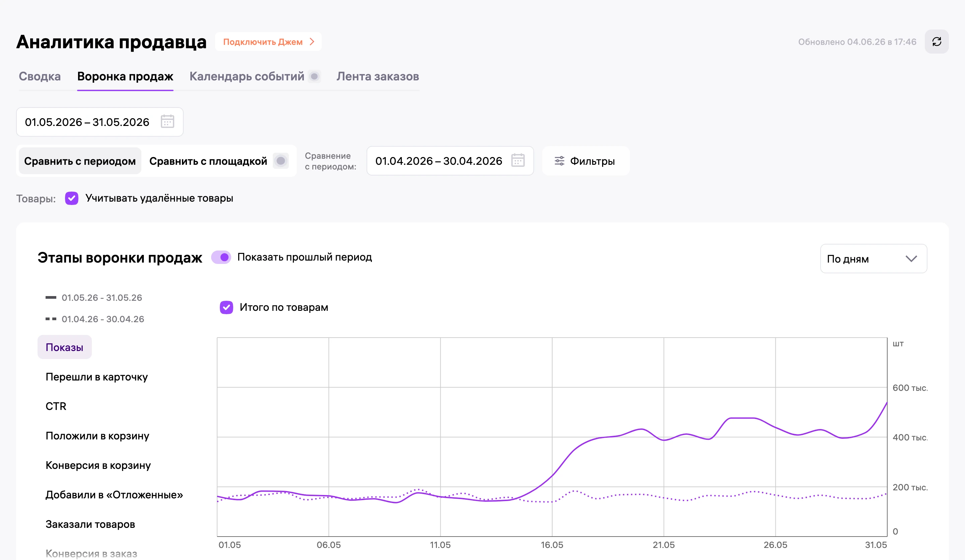
Task: Select the Перешли в карточку metric
Action: (x=96, y=377)
